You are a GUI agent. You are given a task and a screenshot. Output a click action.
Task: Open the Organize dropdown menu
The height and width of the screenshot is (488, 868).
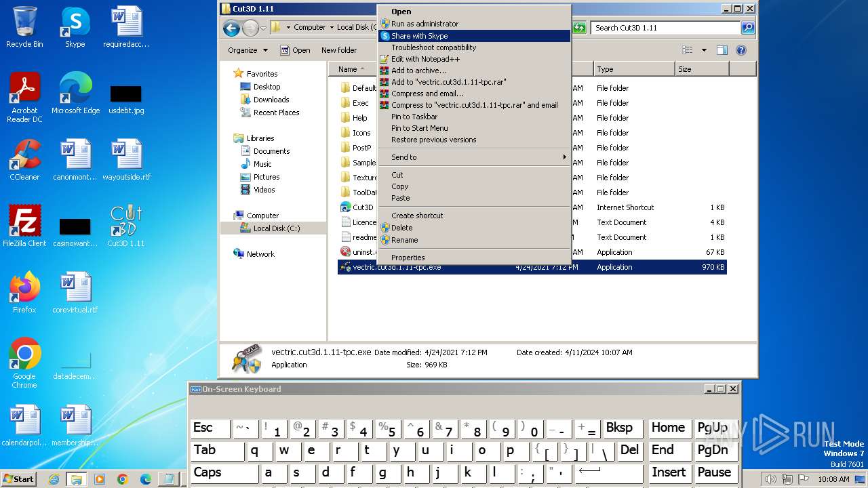click(248, 50)
